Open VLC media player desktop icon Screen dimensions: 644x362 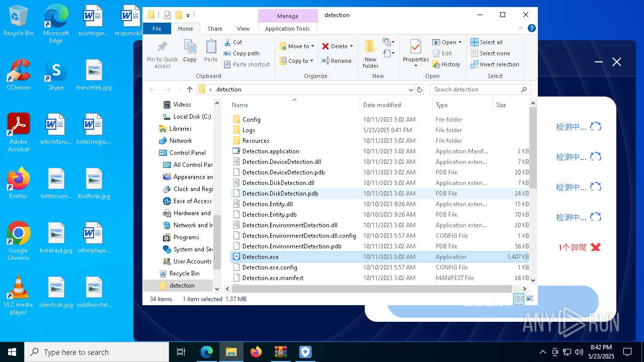coord(19,296)
